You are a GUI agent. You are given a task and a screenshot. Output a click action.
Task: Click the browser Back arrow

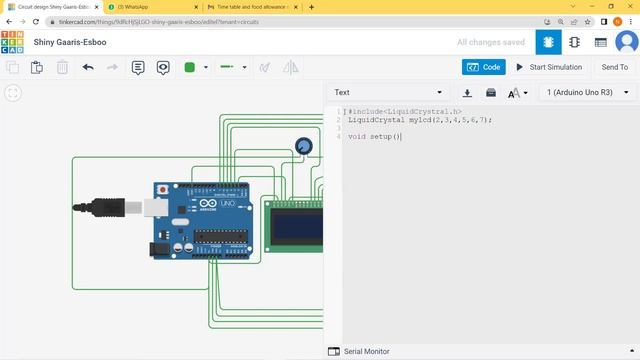[x=9, y=22]
